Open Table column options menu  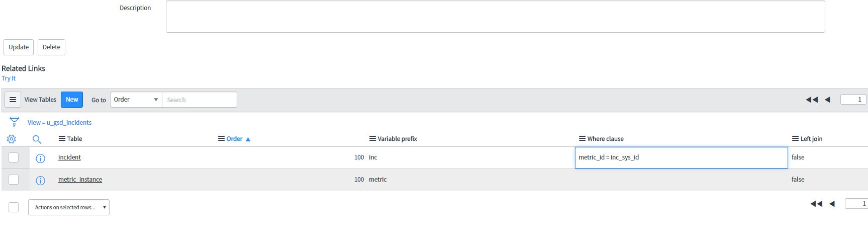(62, 138)
